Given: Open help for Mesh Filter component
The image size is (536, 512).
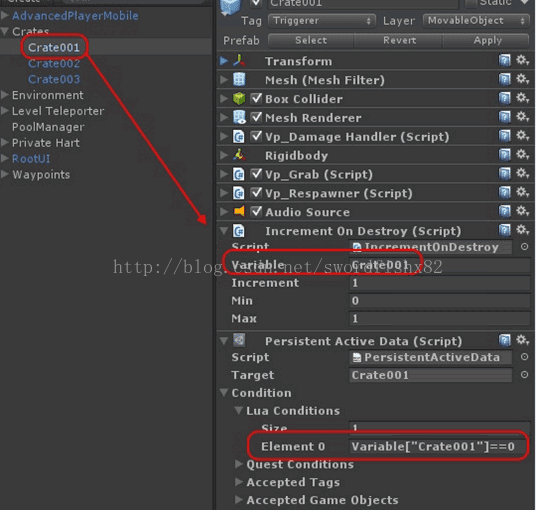Looking at the screenshot, I should coord(505,79).
